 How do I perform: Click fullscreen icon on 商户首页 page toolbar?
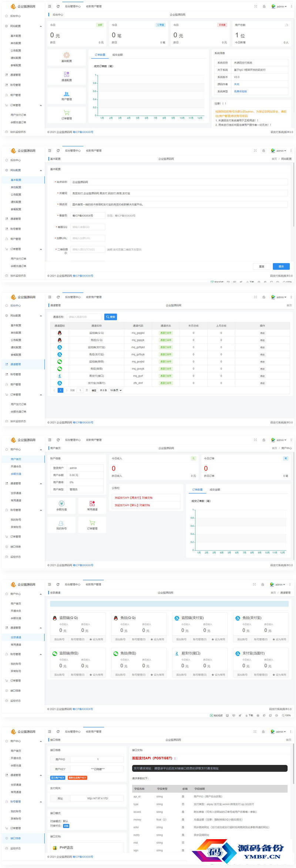[x=255, y=440]
